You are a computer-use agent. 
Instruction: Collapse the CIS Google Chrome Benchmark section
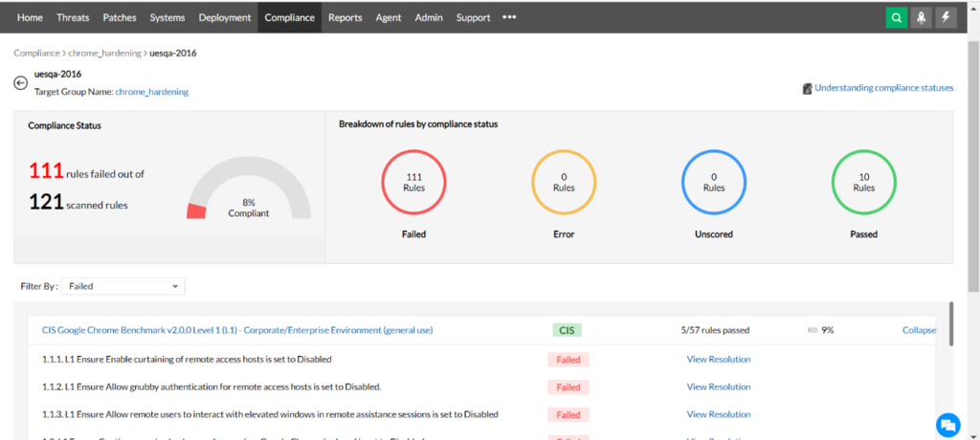point(919,330)
